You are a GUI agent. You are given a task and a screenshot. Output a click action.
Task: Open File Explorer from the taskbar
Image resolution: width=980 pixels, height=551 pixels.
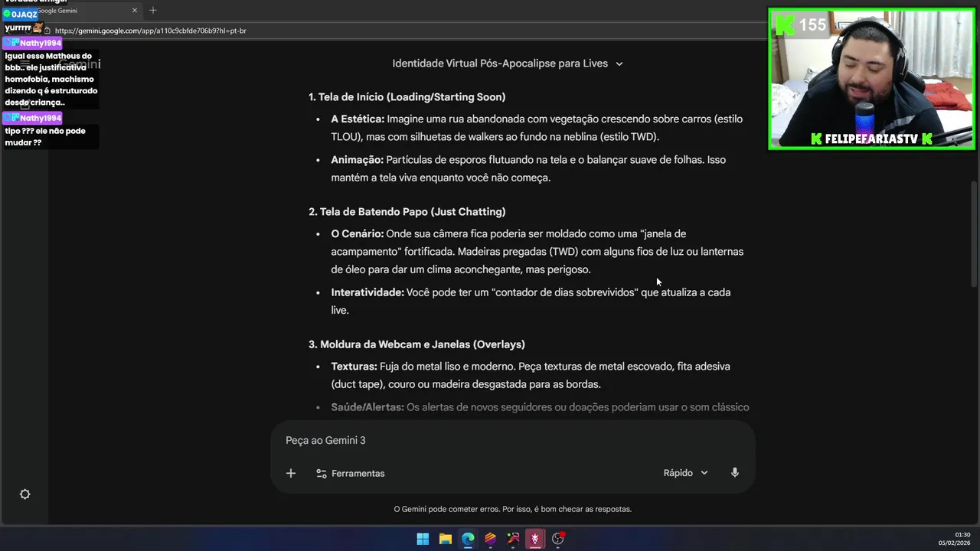[x=446, y=539]
